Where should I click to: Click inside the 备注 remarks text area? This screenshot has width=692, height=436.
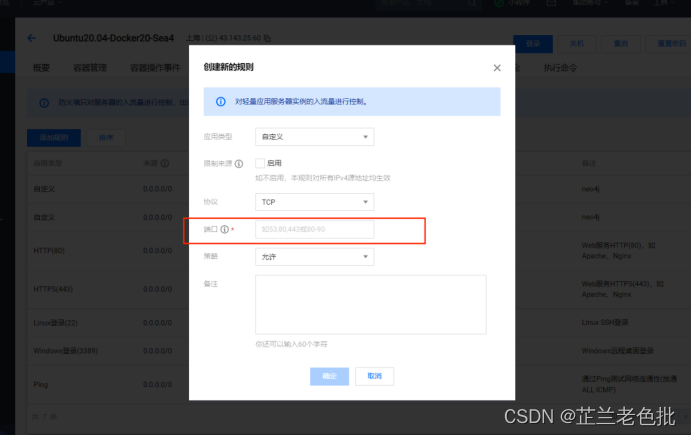point(371,304)
